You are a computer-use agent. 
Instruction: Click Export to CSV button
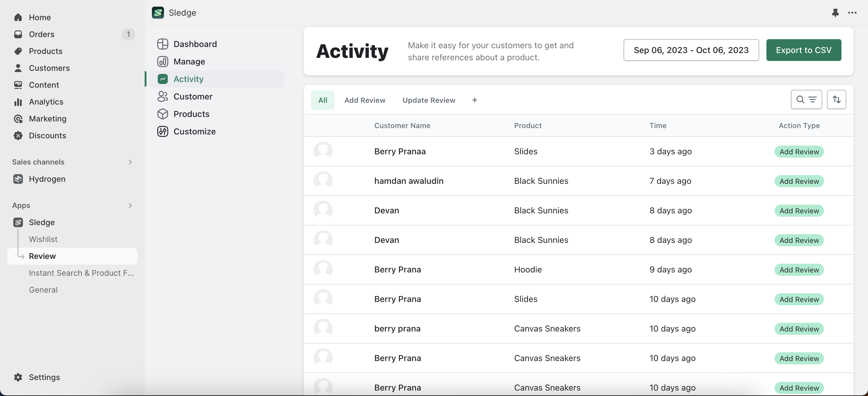[x=804, y=50]
